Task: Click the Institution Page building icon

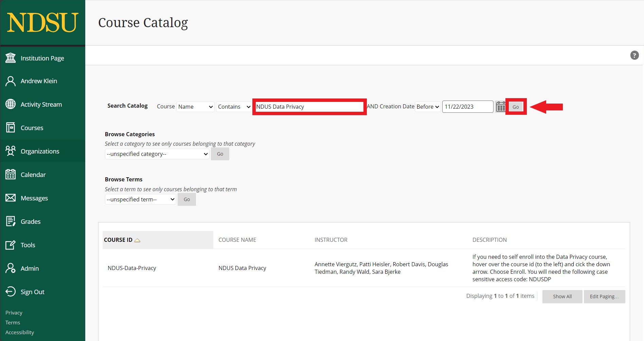Action: tap(11, 58)
